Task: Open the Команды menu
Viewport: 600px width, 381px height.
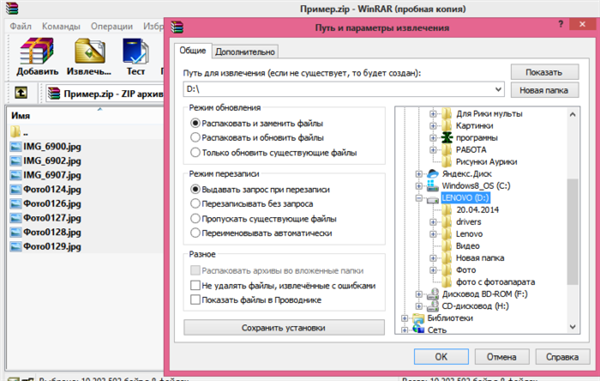Action: [x=61, y=26]
